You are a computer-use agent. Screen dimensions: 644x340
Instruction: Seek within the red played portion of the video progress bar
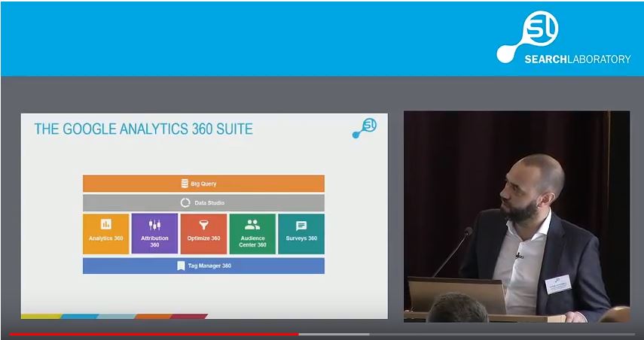(x=154, y=334)
